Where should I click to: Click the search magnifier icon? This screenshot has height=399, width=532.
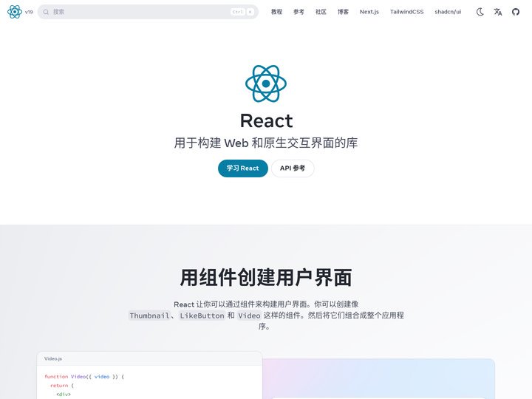pos(46,12)
